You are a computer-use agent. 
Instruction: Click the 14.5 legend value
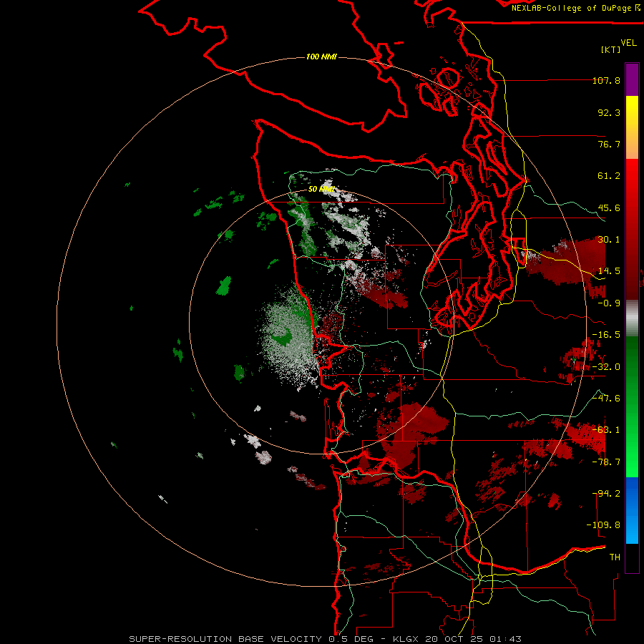tap(609, 271)
